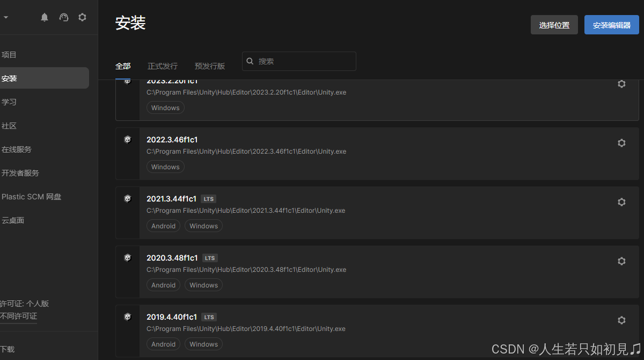Switch to the 全部 tab
This screenshot has width=644, height=360.
pyautogui.click(x=123, y=66)
